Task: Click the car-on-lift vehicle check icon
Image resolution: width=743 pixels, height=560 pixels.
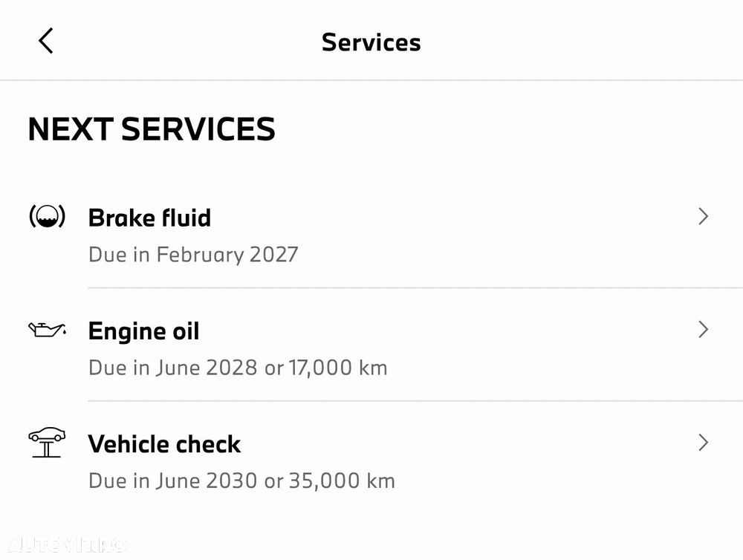Action: (x=47, y=443)
